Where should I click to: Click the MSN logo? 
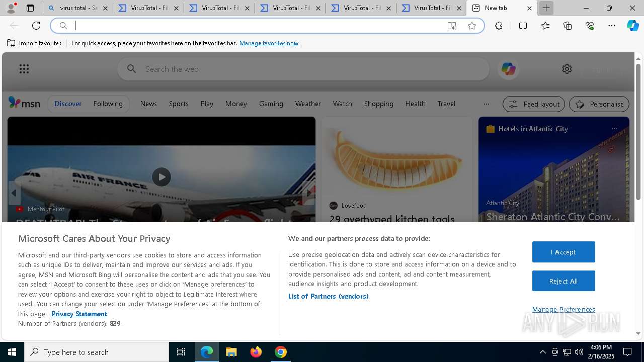pyautogui.click(x=24, y=103)
